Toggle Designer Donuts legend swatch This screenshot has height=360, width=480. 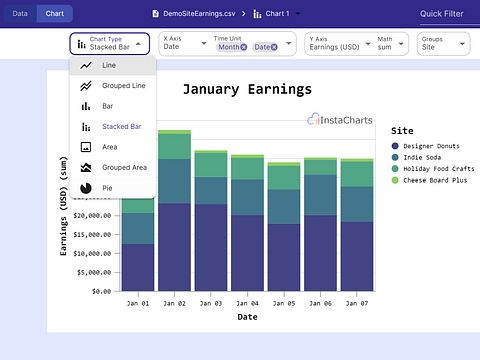395,146
